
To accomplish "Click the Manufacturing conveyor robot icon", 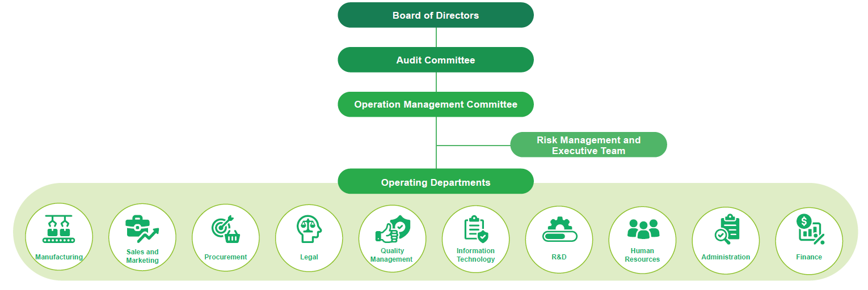I will 59,229.
